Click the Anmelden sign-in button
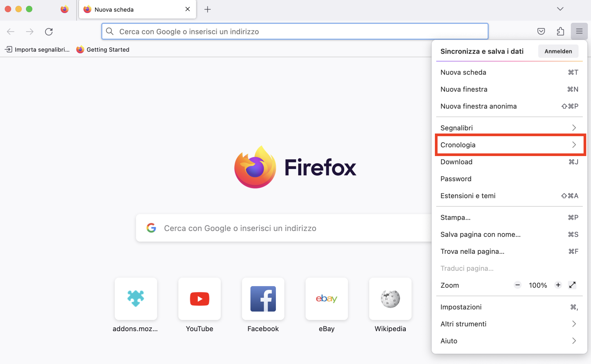 coord(558,51)
